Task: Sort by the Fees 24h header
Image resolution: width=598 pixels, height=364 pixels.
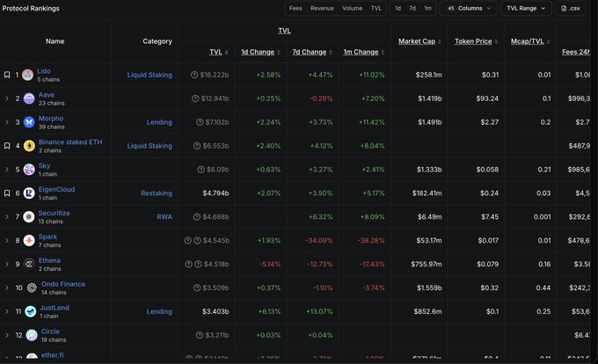Action: (x=575, y=52)
